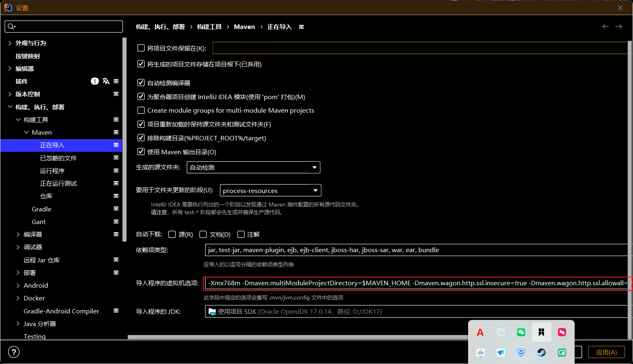Launch Steam from the taskbar popup
This screenshot has width=633, height=364.
tap(542, 353)
